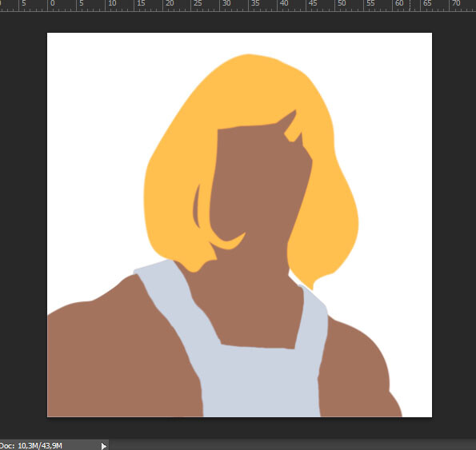Click the 30 mark on the horizontal ruler

pyautogui.click(x=226, y=3)
